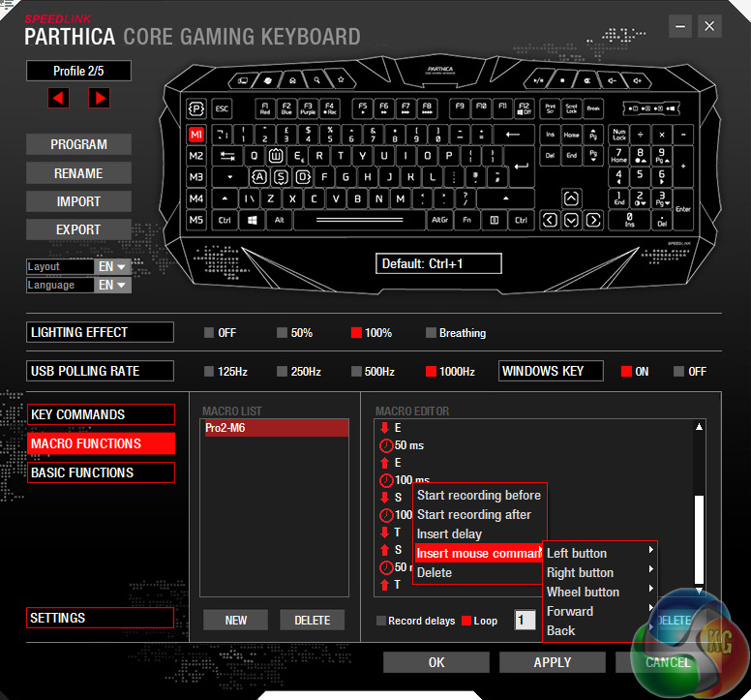The height and width of the screenshot is (700, 751).
Task: Set USB polling rate to 500Hz
Action: coord(358,372)
